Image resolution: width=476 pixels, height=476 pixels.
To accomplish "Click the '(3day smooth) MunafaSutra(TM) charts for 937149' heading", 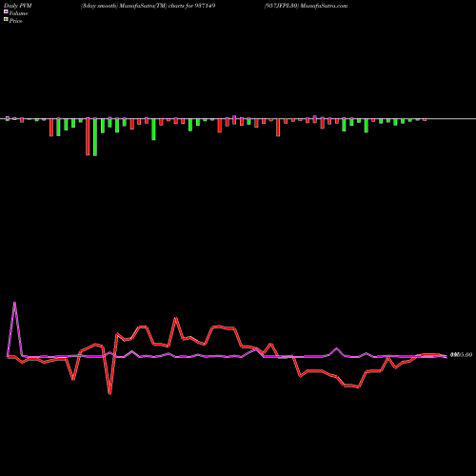I will coord(149,6).
